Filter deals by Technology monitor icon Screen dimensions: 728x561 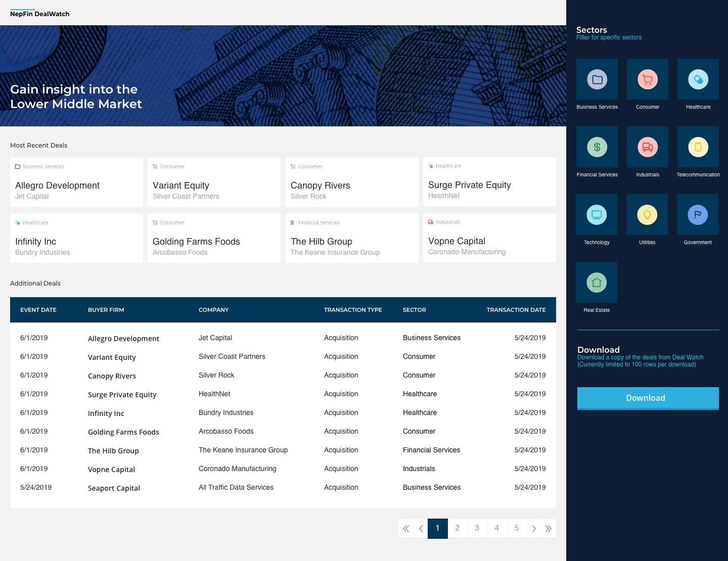597,215
